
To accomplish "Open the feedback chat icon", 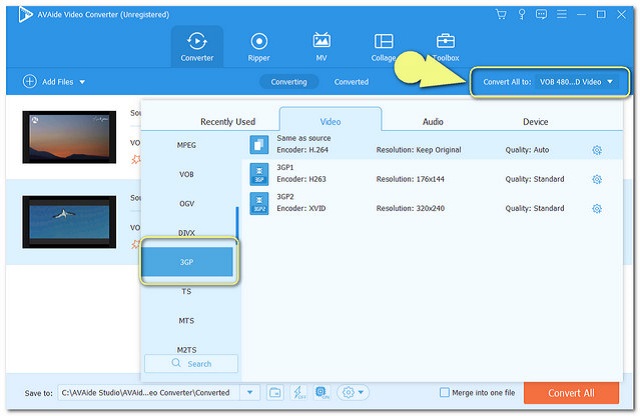I will coord(541,15).
